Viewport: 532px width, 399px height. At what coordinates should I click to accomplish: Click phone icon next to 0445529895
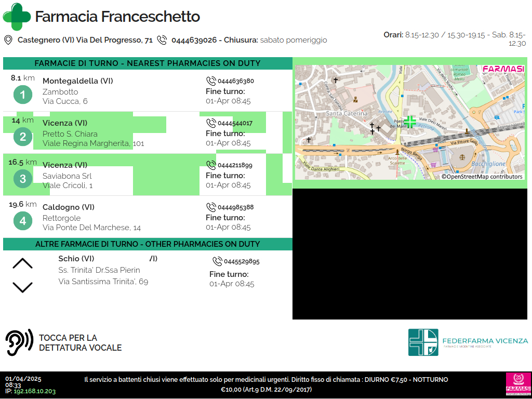click(217, 261)
